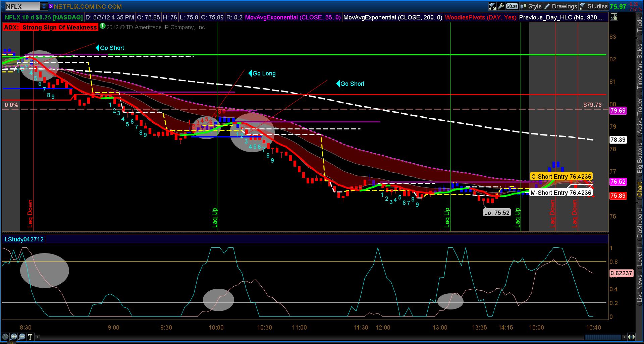
Task: Select the Previous_Day_HLC study label
Action: tap(563, 17)
